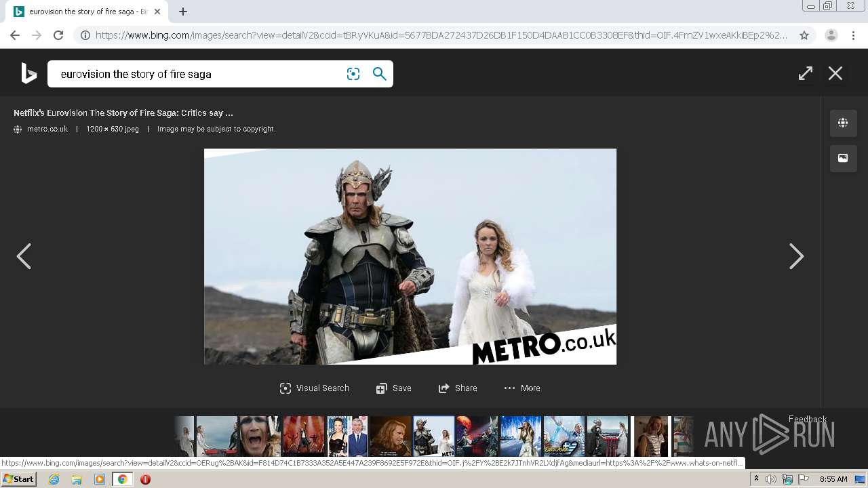The image size is (868, 488).
Task: Select thumbnail with Eurovision heart logo
Action: (564, 436)
